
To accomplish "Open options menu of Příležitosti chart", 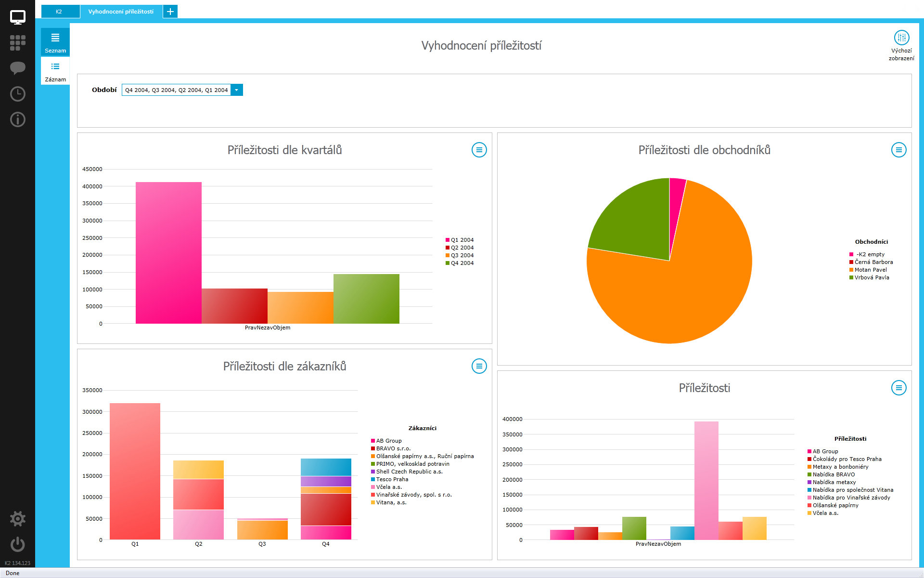I will (x=898, y=388).
